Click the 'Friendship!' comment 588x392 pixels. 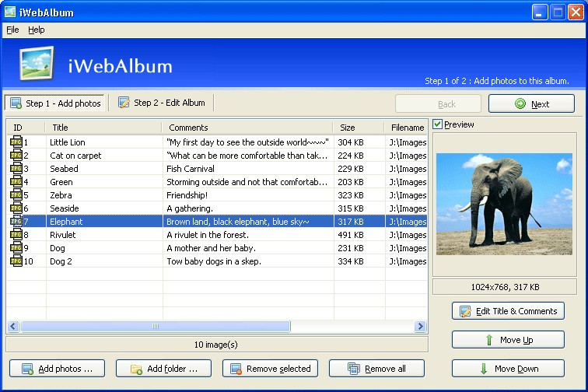click(187, 195)
